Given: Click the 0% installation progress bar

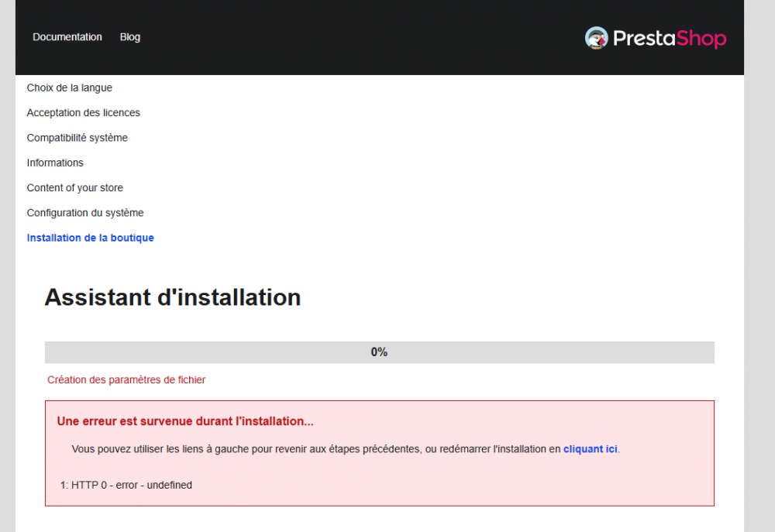Looking at the screenshot, I should [x=379, y=352].
